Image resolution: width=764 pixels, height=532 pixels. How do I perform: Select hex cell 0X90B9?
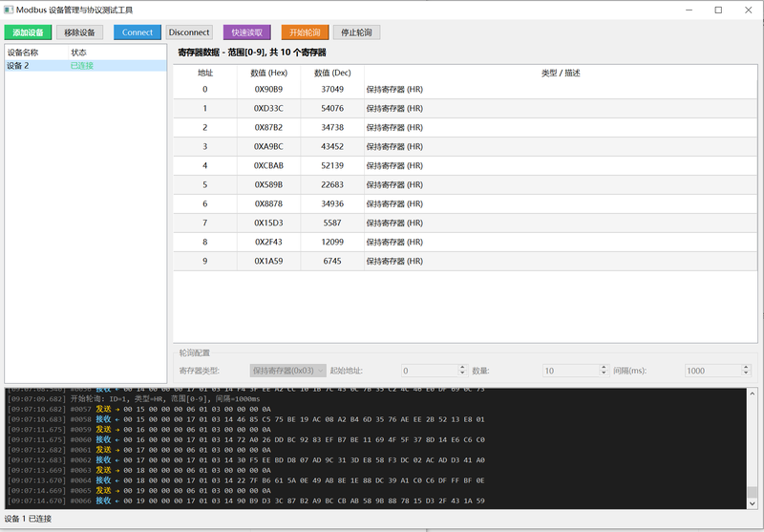click(268, 90)
